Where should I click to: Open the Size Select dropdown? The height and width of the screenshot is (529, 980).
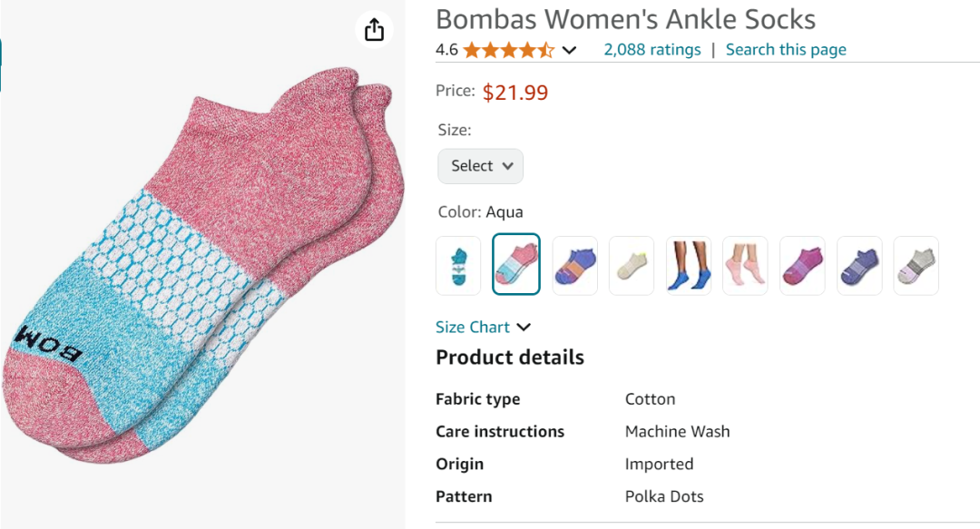[481, 166]
